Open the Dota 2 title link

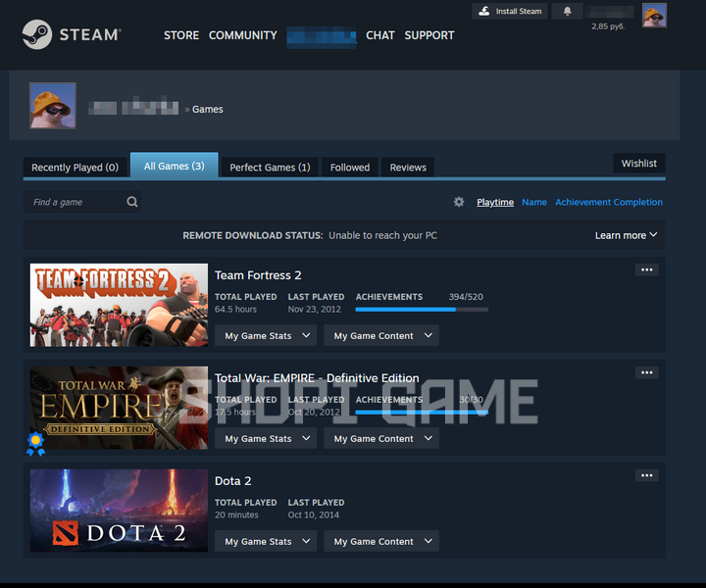[x=232, y=481]
